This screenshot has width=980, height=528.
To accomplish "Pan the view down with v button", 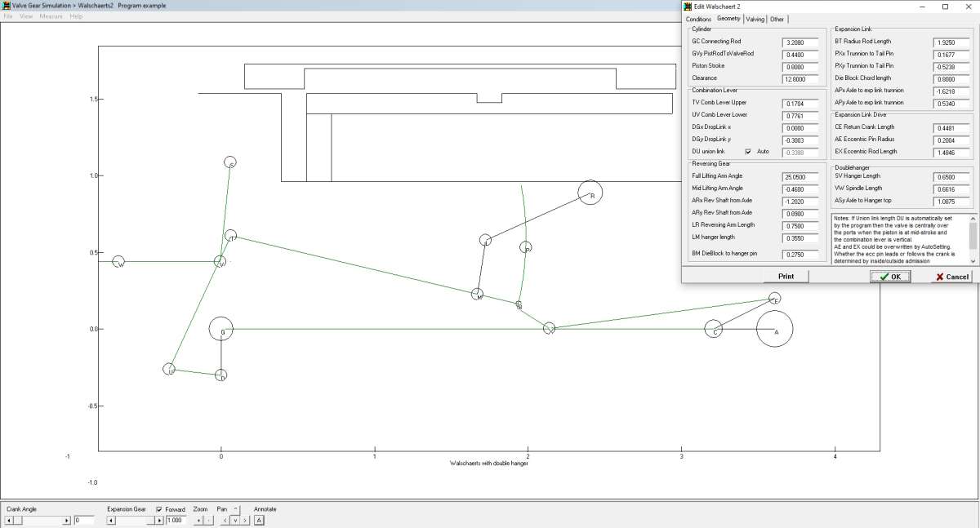I will [235, 520].
